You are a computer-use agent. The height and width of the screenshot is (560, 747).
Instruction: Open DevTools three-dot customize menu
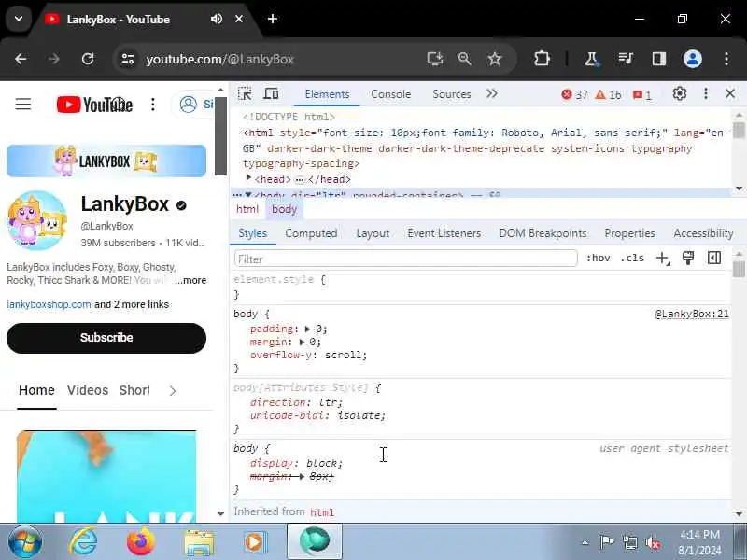pyautogui.click(x=706, y=94)
